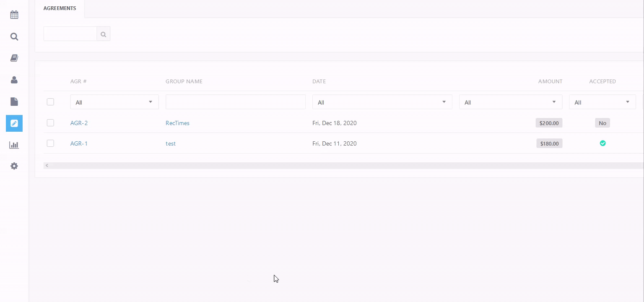Open the bar chart reports icon

(x=14, y=145)
